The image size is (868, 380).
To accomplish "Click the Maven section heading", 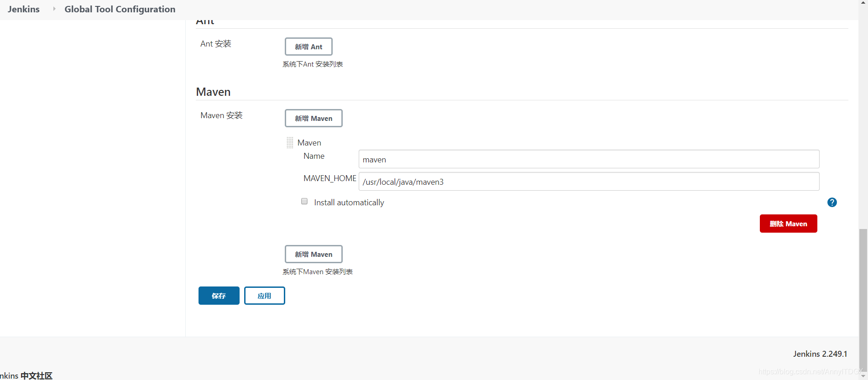I will [x=213, y=92].
